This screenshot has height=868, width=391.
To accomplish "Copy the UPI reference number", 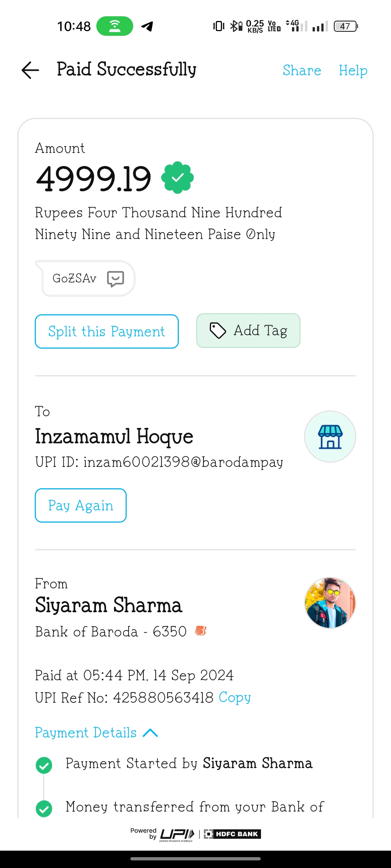I will [x=235, y=697].
